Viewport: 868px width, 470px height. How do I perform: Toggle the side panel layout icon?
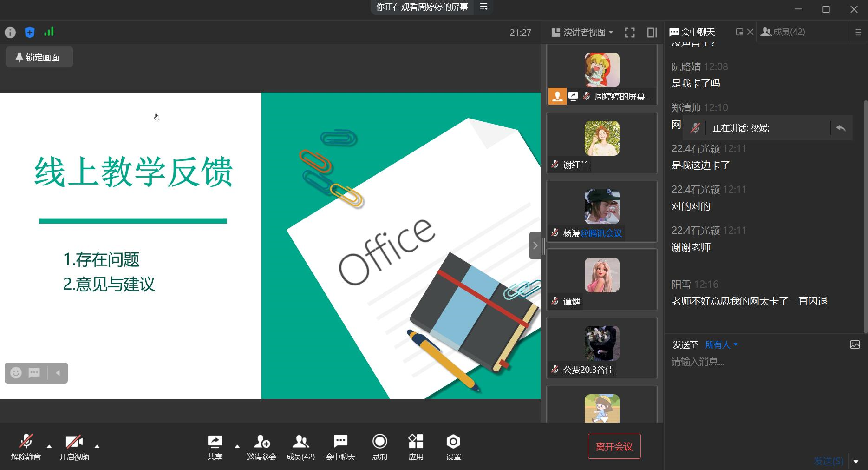click(x=652, y=33)
